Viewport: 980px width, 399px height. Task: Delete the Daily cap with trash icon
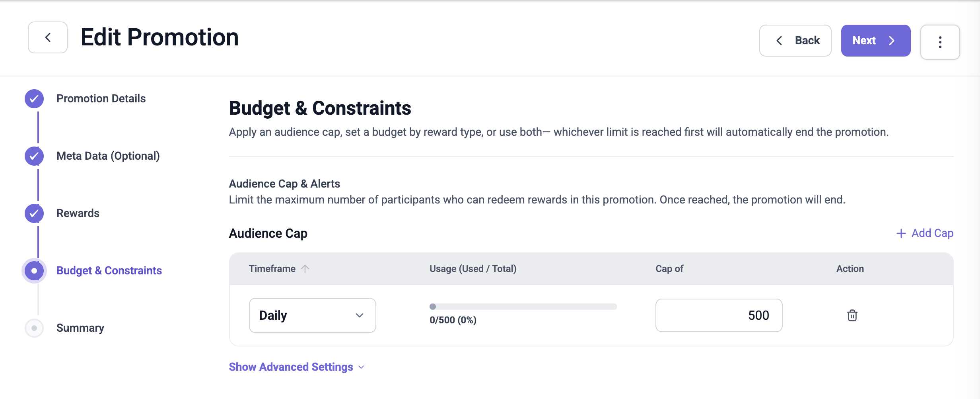pyautogui.click(x=852, y=315)
